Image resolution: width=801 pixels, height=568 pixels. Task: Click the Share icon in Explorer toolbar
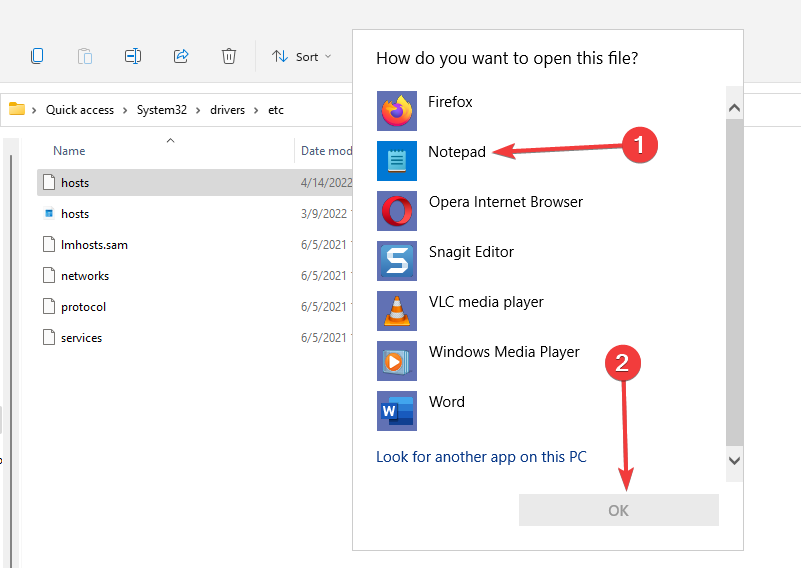[181, 56]
